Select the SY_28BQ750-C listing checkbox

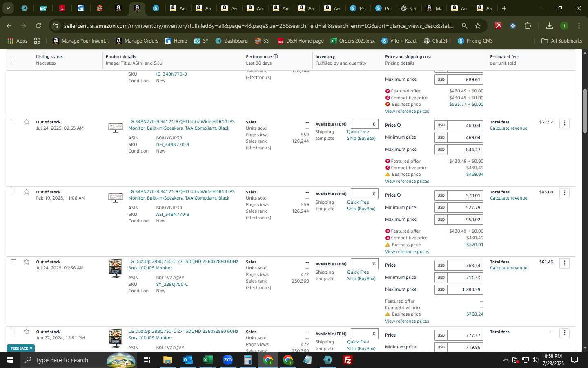(x=13, y=261)
